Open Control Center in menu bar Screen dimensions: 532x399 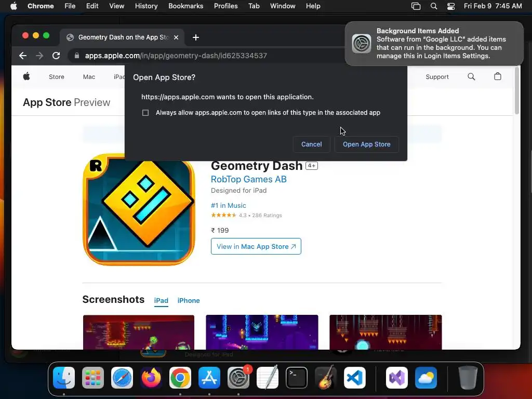451,6
